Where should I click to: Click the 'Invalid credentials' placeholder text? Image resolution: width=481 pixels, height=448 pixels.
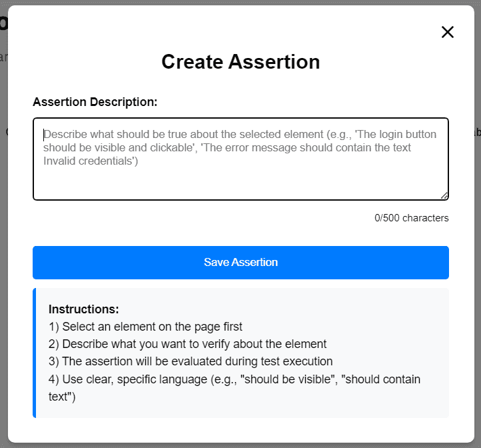(91, 161)
